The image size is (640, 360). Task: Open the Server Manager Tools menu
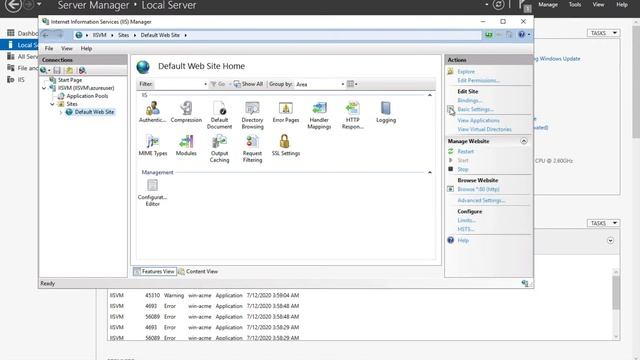point(575,5)
